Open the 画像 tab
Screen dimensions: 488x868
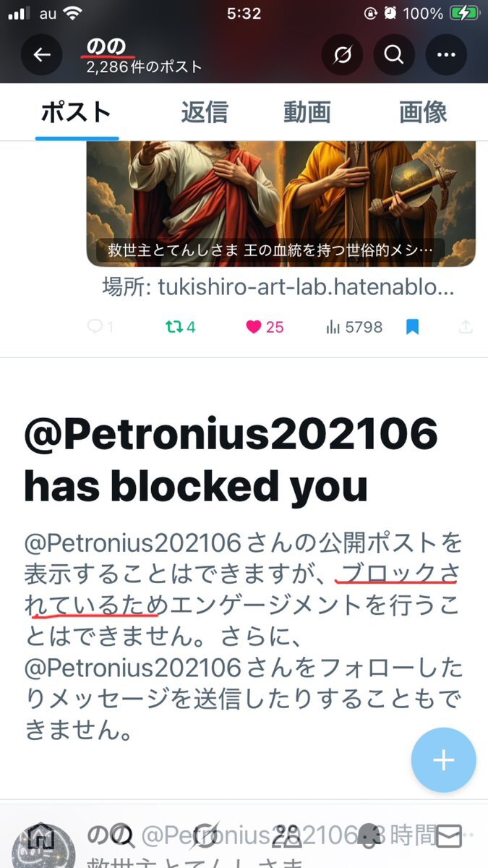pos(423,112)
